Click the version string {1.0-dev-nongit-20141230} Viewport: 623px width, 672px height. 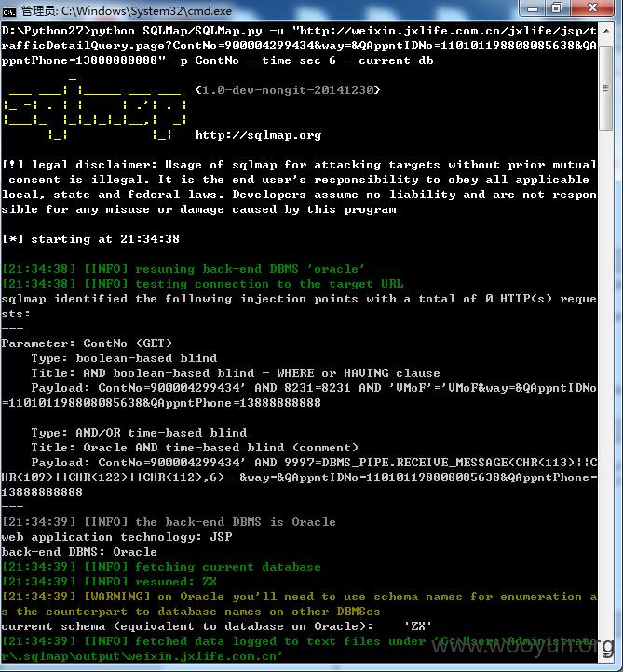tap(288, 90)
